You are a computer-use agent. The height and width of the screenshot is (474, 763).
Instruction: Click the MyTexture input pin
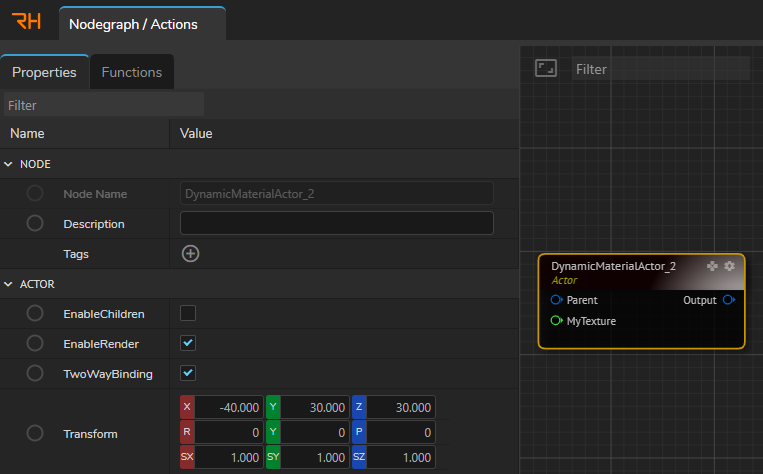click(x=556, y=321)
